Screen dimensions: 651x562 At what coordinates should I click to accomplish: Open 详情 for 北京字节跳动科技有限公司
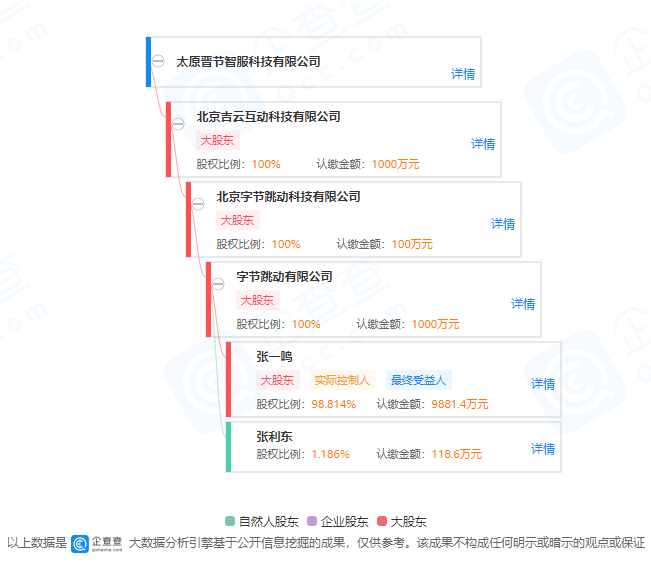503,224
